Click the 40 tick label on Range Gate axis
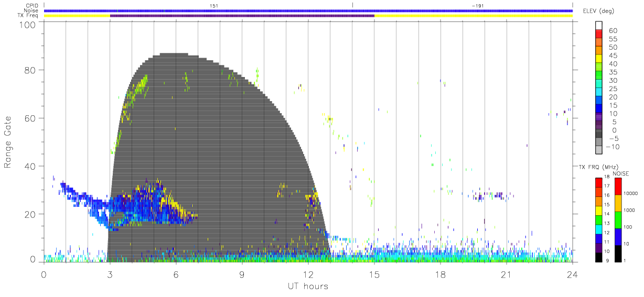 30,167
